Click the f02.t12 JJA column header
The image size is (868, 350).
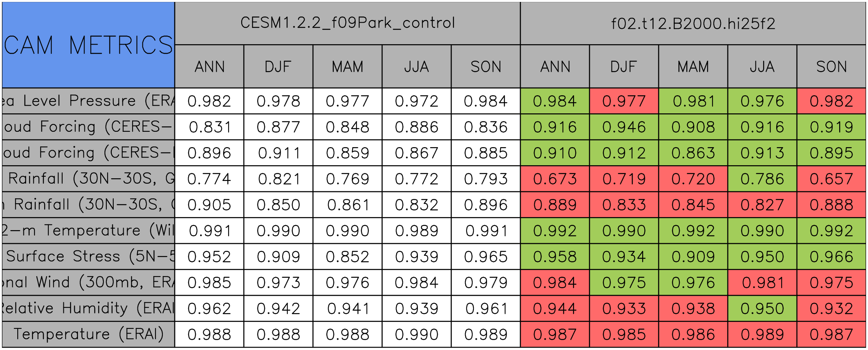point(762,66)
